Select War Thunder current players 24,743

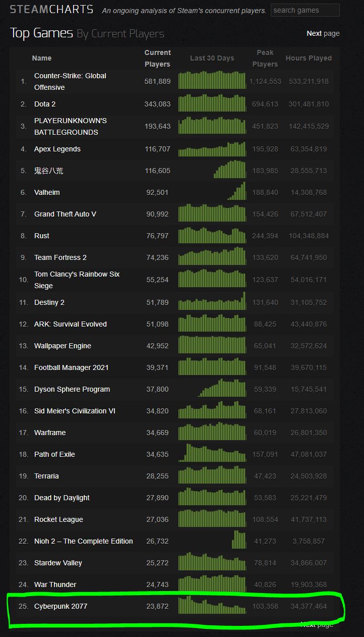click(x=157, y=585)
